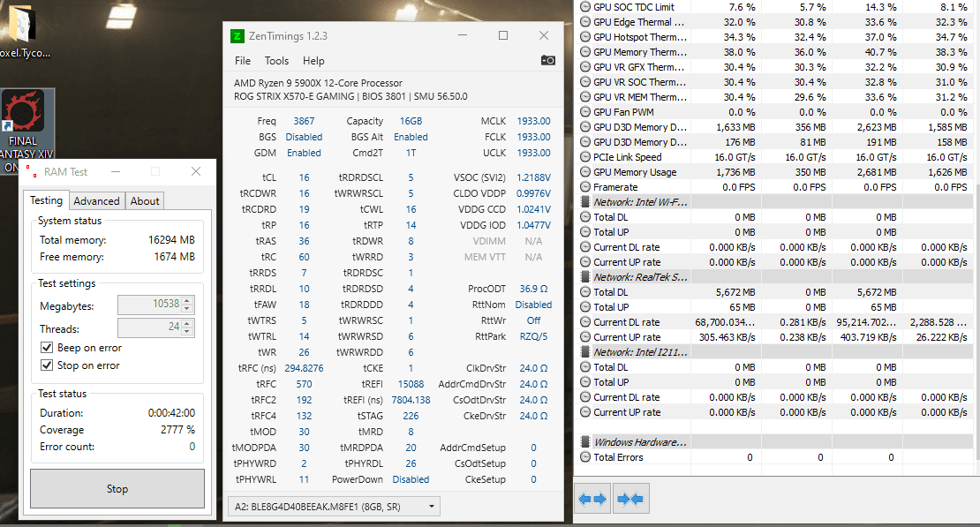
Task: Open the Tools menu in ZenTimings
Action: coord(276,61)
